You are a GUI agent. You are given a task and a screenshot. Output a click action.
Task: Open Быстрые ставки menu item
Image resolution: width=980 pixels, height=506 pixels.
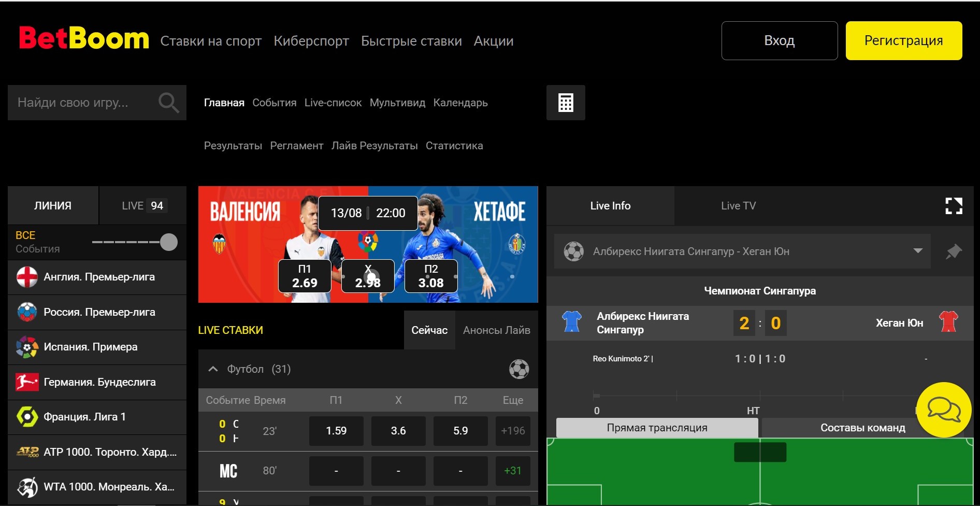point(411,41)
